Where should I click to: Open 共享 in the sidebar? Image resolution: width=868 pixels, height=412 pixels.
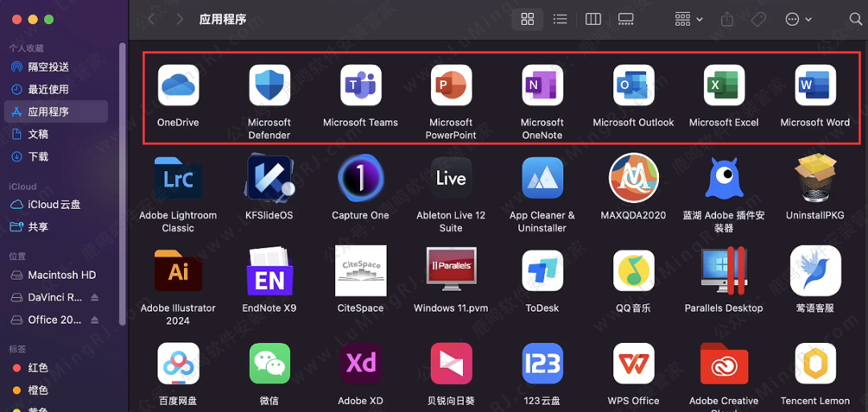tap(56, 226)
